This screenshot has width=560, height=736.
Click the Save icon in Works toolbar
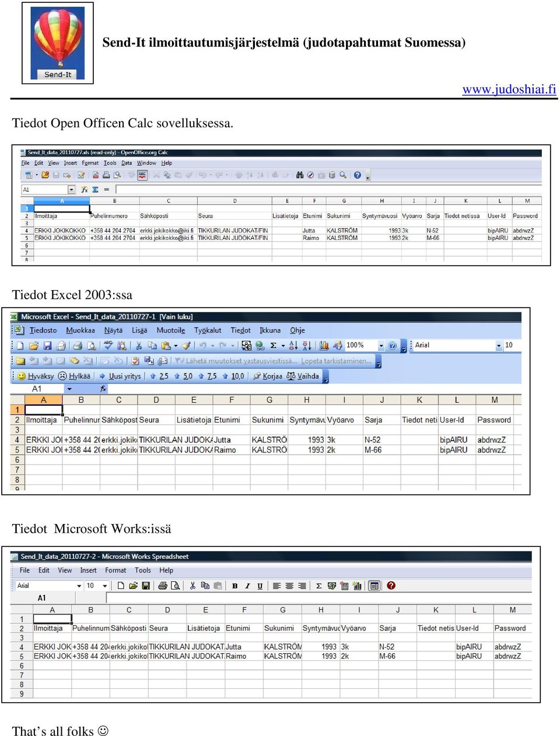[146, 585]
